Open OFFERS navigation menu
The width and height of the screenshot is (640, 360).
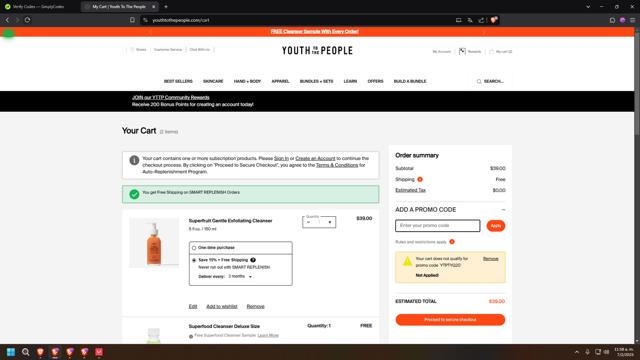(375, 81)
